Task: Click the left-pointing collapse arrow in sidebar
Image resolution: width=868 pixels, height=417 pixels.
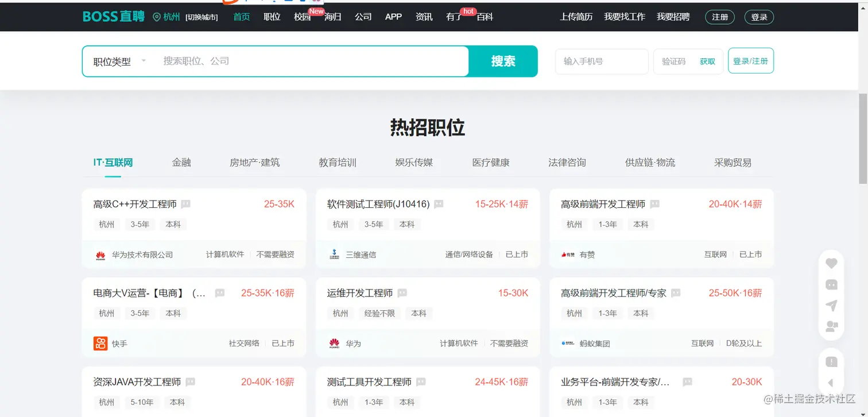Action: click(x=831, y=383)
